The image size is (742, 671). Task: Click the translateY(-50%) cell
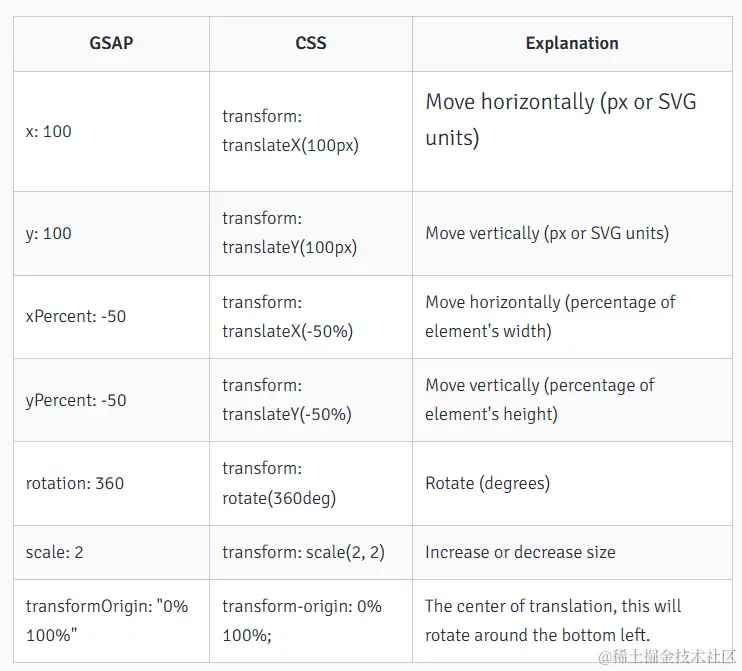click(311, 400)
